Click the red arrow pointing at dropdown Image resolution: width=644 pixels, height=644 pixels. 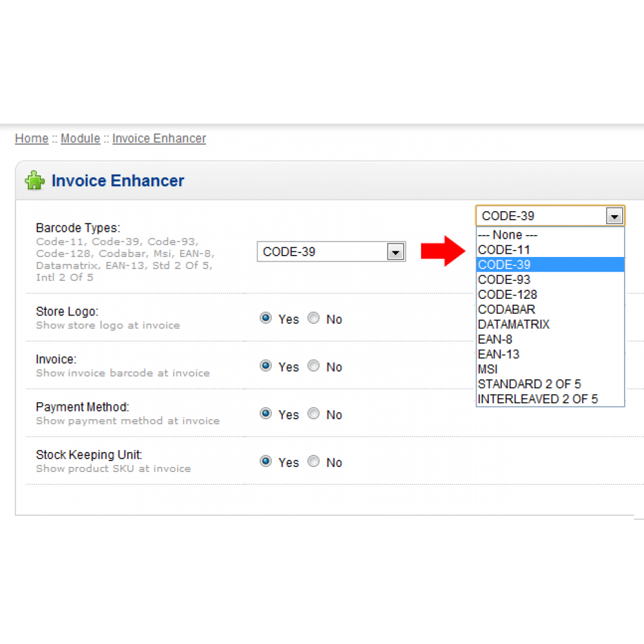coord(443,251)
